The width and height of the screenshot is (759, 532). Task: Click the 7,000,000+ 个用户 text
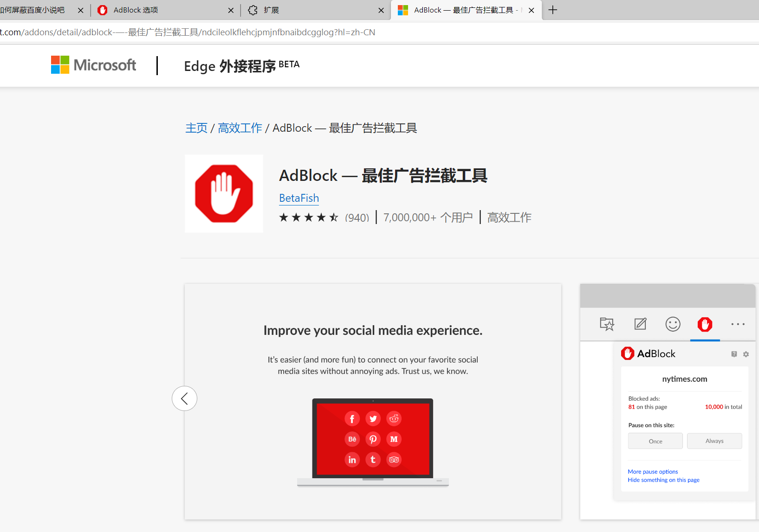(428, 218)
